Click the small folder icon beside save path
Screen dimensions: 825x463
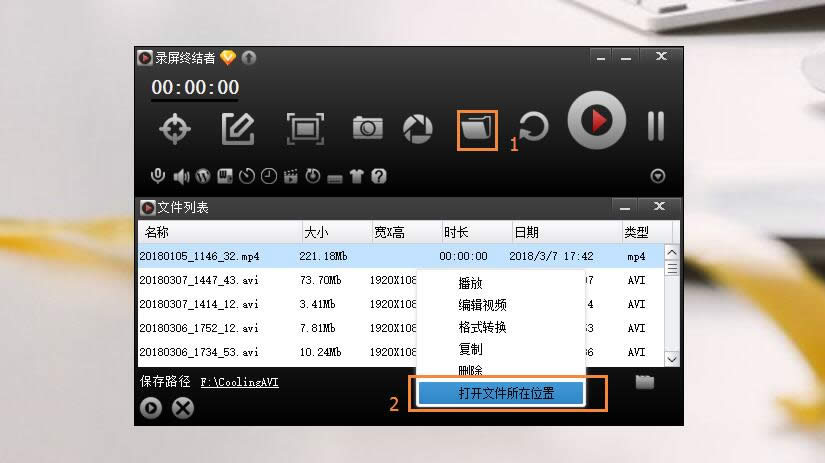(645, 381)
